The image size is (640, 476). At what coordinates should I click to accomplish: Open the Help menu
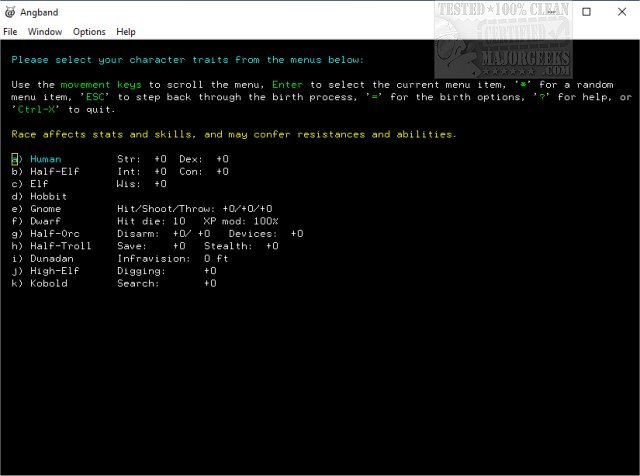pos(126,32)
